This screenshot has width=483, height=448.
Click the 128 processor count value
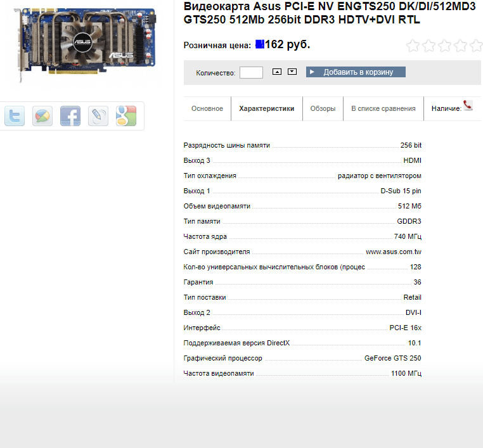(x=416, y=267)
